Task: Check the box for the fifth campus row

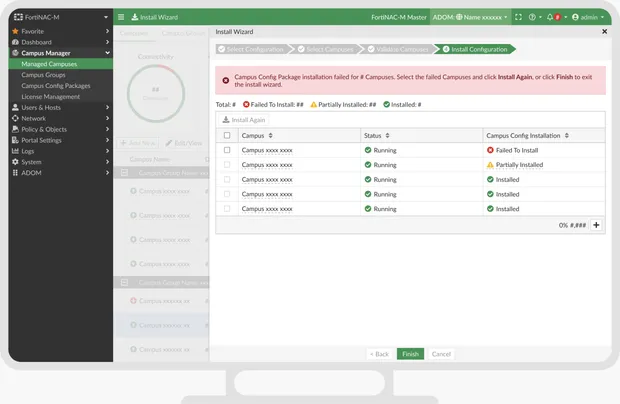Action: click(227, 208)
